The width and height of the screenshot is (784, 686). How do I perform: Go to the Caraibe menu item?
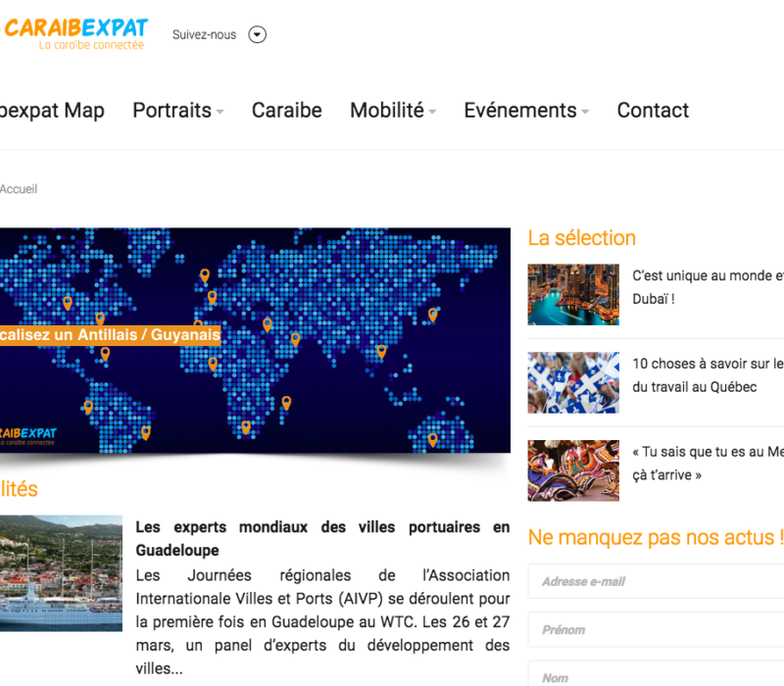(286, 111)
